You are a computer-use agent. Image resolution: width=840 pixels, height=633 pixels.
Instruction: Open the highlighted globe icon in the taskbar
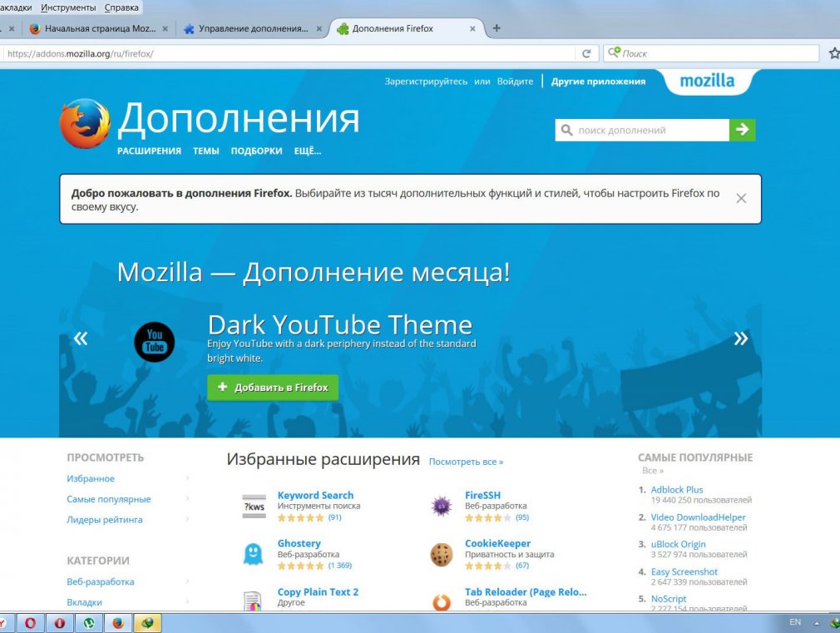(147, 623)
